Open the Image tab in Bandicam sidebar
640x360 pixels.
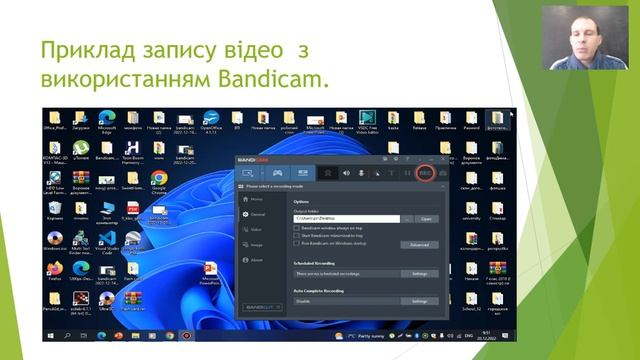coord(253,244)
